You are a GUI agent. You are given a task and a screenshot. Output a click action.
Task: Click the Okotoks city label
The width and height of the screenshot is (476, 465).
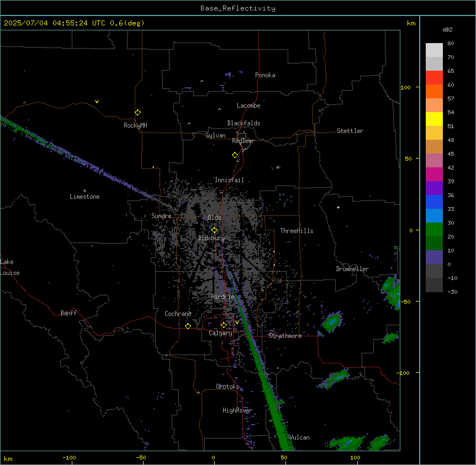click(x=228, y=387)
